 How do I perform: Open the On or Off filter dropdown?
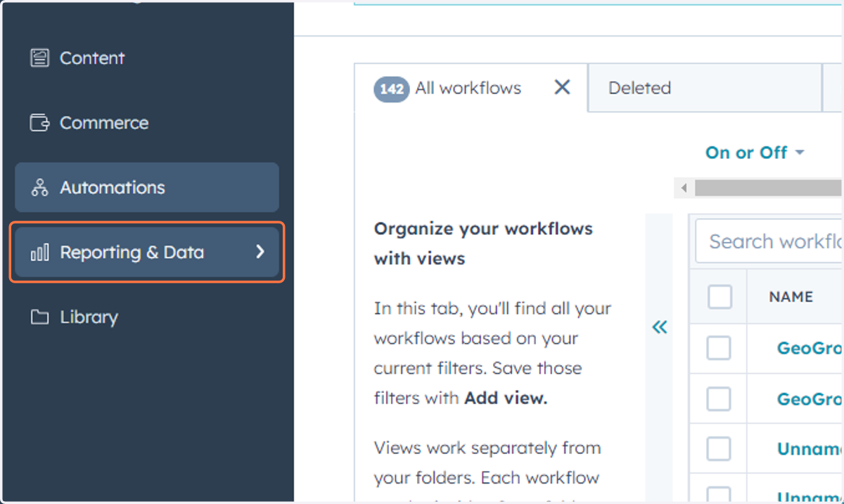point(755,153)
